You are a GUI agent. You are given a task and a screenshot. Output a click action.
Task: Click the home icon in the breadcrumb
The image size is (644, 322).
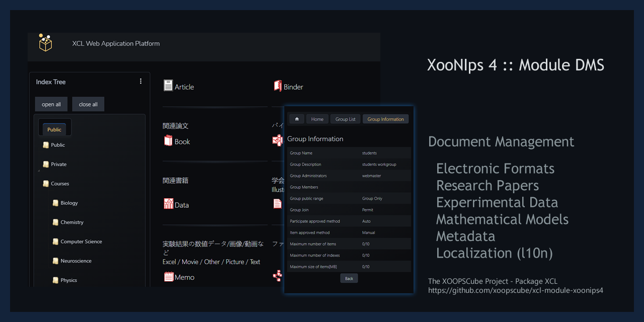[x=297, y=119]
